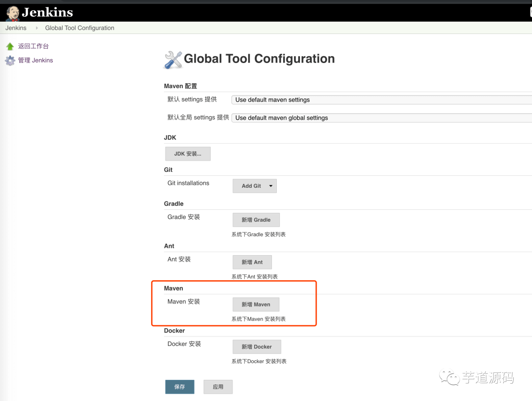532x401 pixels.
Task: Click 新增 Gradle button
Action: [256, 220]
